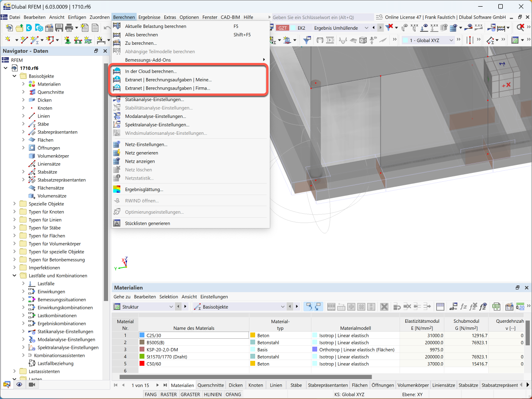532x399 pixels.
Task: Click the search-with-red-X icon in the top toolbar
Action: pyautogui.click(x=521, y=28)
